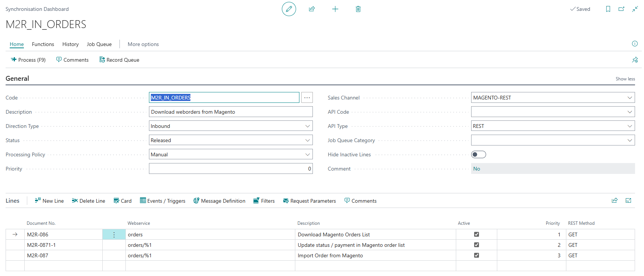Click the pin actions bar icon

[635, 60]
